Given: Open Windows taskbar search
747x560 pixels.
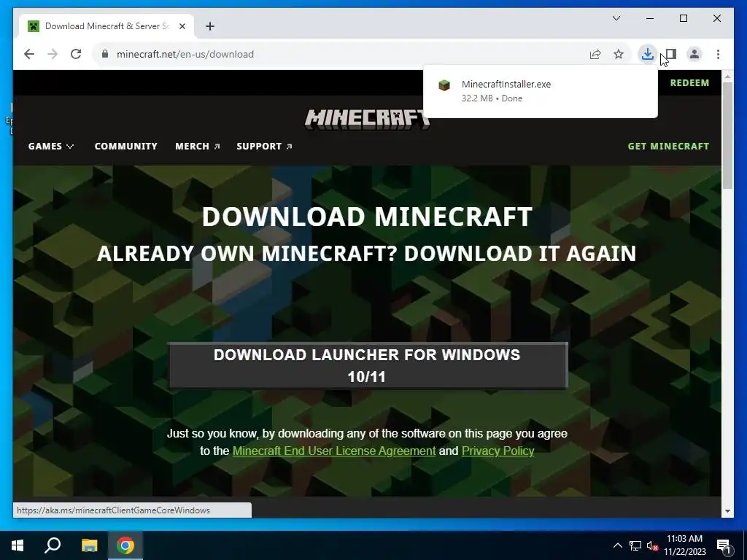Looking at the screenshot, I should click(53, 545).
